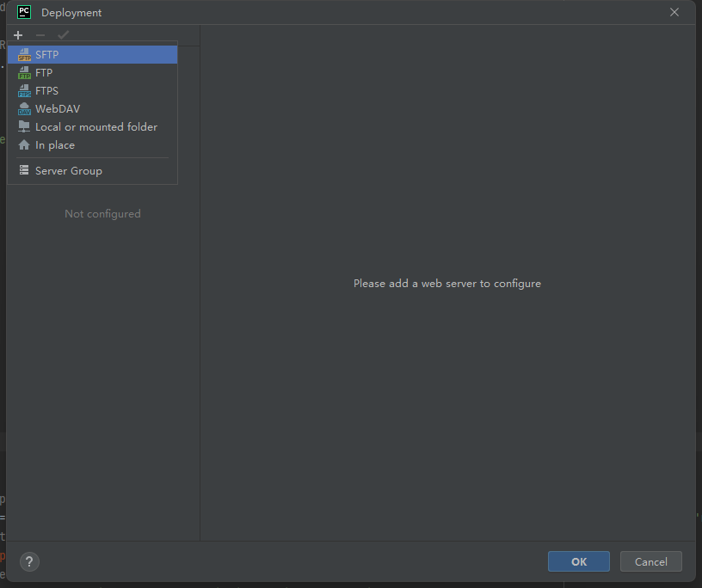
Task: Click the In place house icon
Action: [x=24, y=145]
